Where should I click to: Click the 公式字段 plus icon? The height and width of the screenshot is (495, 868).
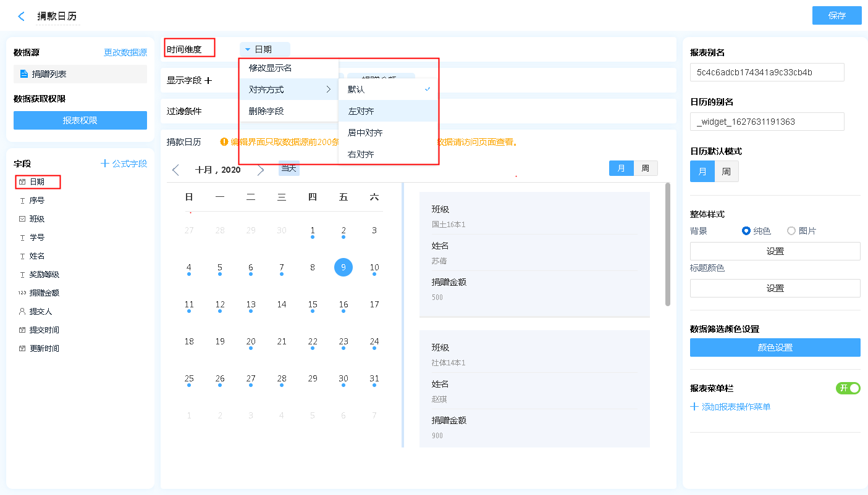[x=105, y=164]
